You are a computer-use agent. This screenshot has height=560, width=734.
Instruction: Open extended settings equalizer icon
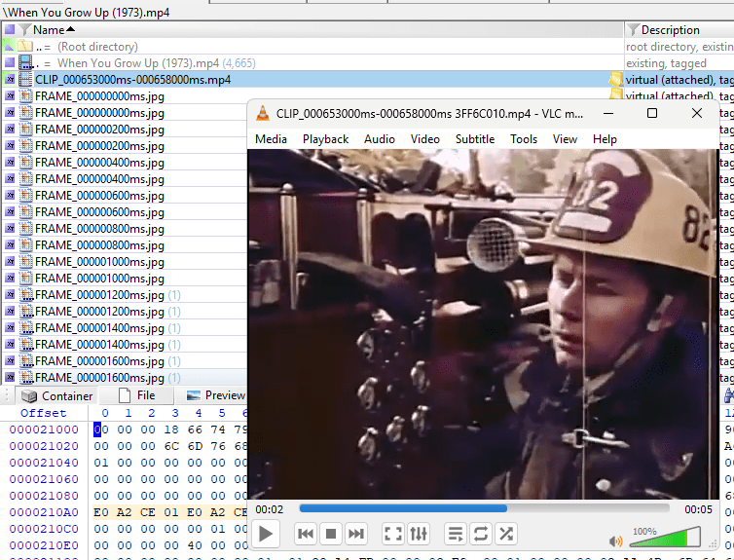(x=419, y=534)
